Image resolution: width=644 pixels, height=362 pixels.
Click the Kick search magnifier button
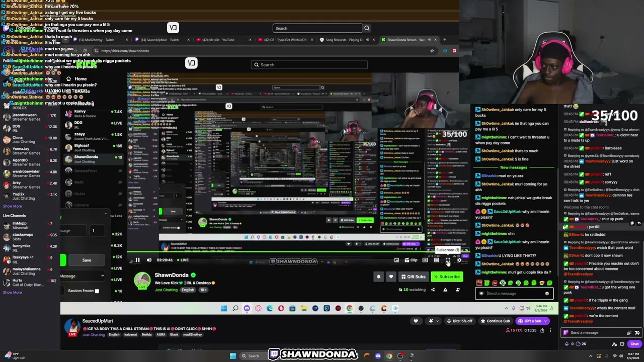tap(256, 65)
